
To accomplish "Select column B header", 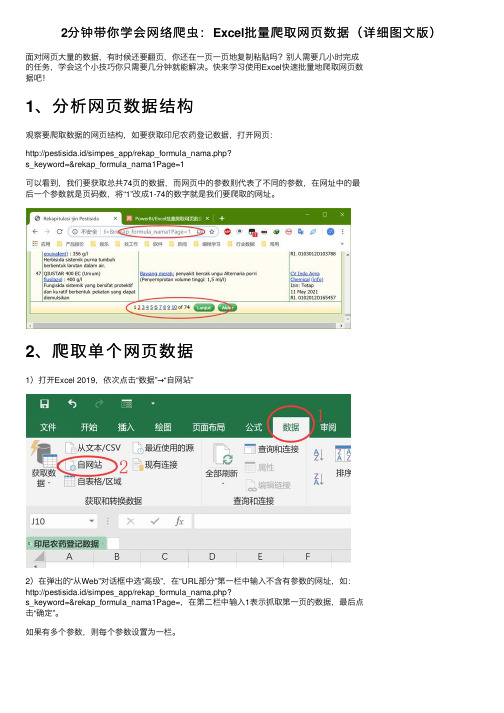I will [117, 557].
